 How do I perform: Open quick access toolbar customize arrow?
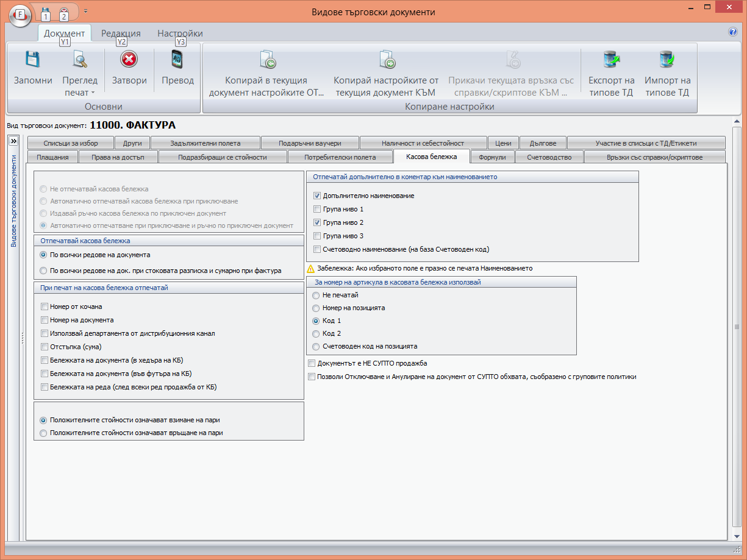(x=86, y=11)
